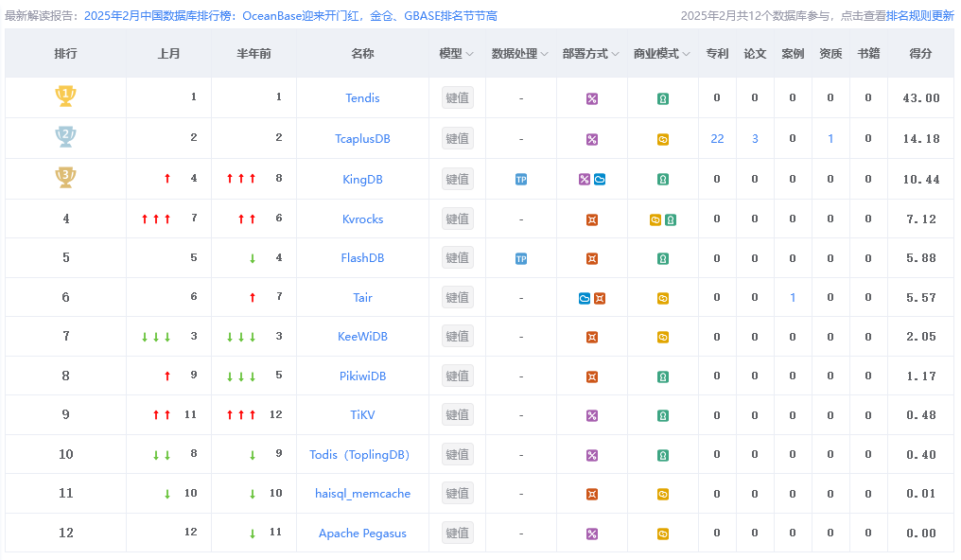
Task: Click the 键值 tag in Apache Pegasus row
Action: (457, 534)
